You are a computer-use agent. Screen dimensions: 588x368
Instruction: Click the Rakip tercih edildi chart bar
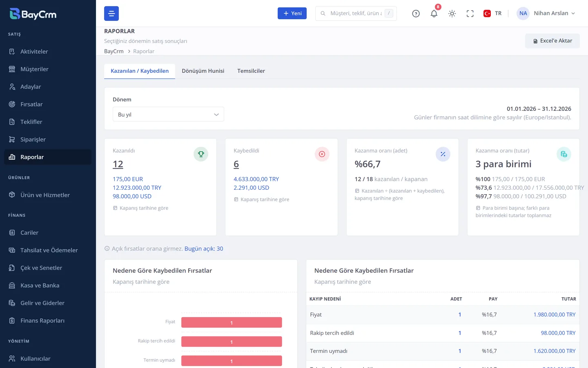point(232,342)
